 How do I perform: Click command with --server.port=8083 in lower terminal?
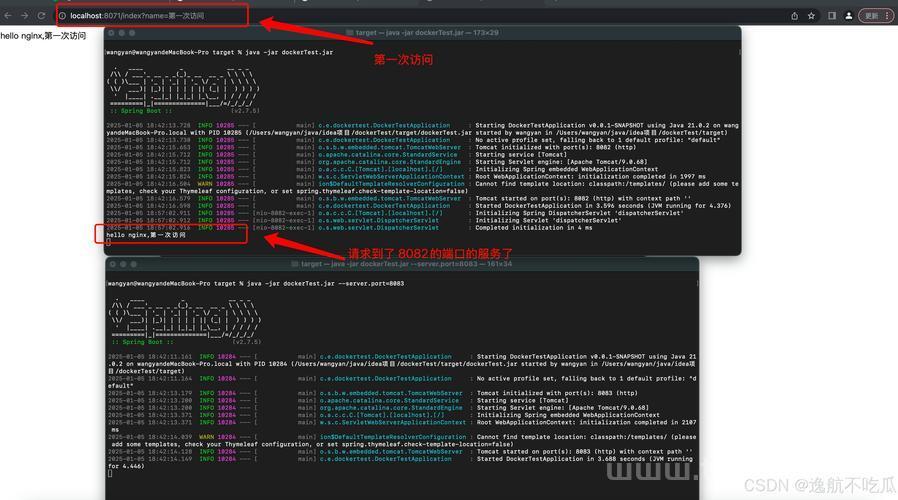pos(325,284)
